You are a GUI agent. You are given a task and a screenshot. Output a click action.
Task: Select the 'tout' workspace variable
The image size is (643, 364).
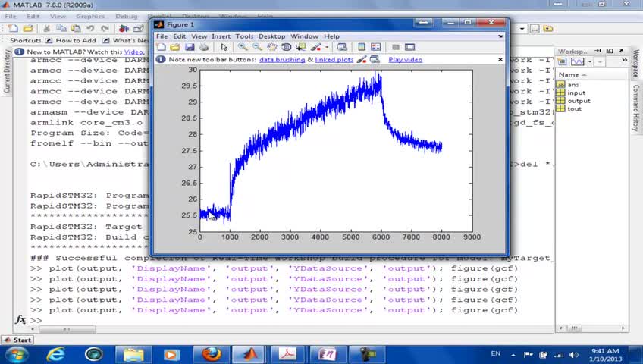[x=575, y=109]
